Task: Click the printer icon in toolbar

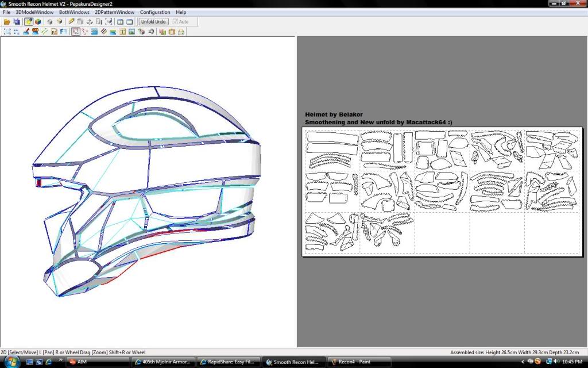Action: pos(181,32)
